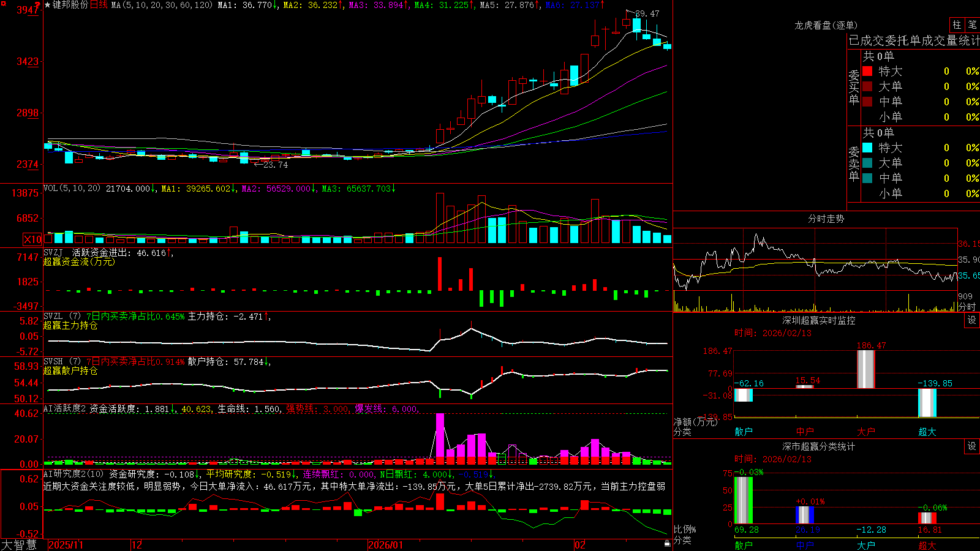Click the small red square icon at top-left corner
This screenshot has height=551, width=980.
(3, 3)
